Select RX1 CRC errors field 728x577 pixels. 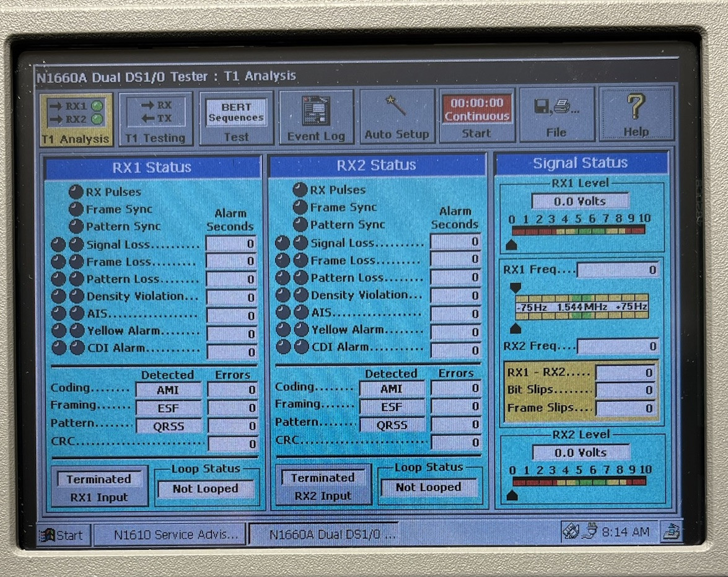coord(232,444)
